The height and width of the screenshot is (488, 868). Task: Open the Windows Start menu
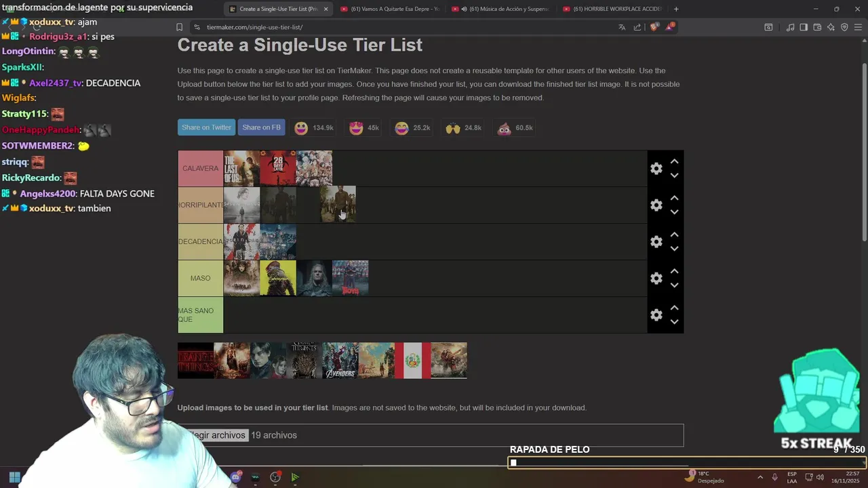click(15, 477)
